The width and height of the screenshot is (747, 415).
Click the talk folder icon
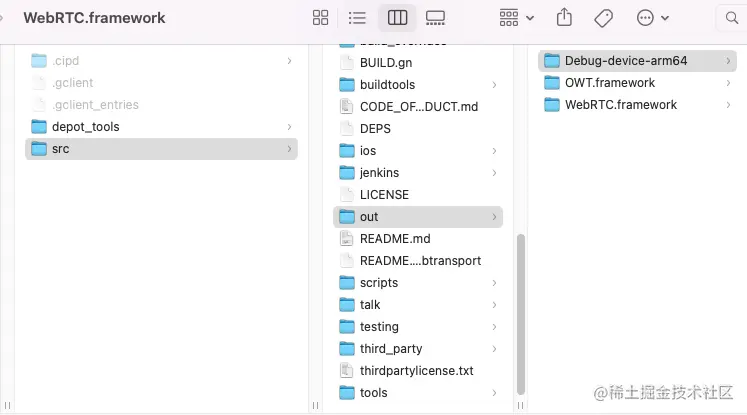click(x=347, y=304)
